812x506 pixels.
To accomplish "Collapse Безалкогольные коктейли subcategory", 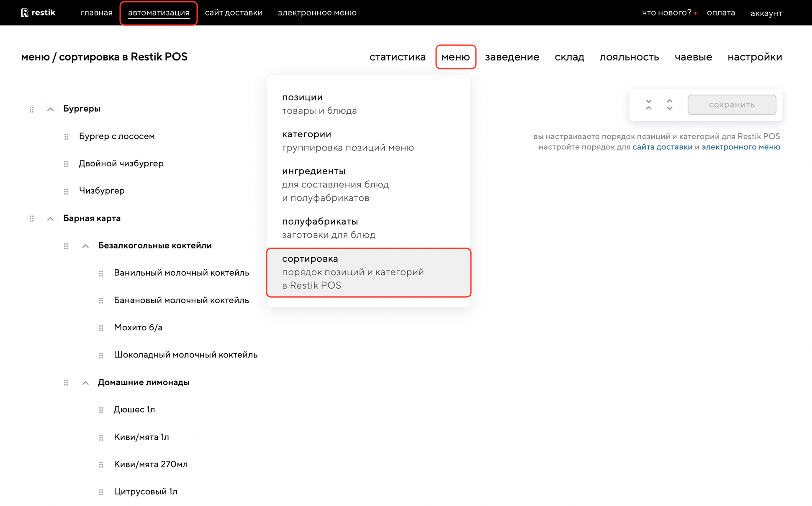I will [x=85, y=246].
